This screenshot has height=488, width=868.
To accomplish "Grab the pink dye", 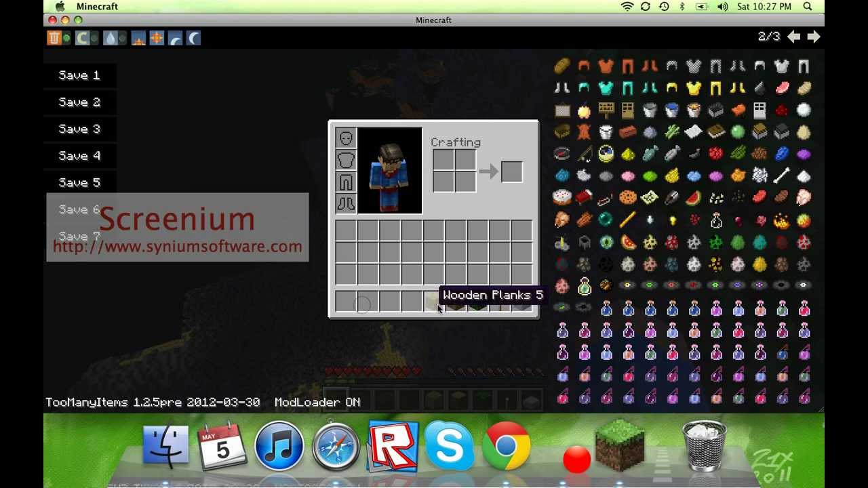I will coord(628,176).
